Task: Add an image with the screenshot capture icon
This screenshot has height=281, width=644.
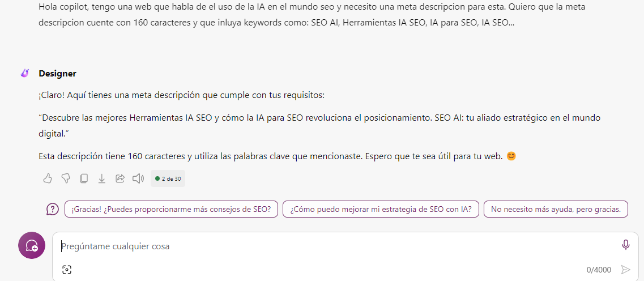Action: pos(67,270)
